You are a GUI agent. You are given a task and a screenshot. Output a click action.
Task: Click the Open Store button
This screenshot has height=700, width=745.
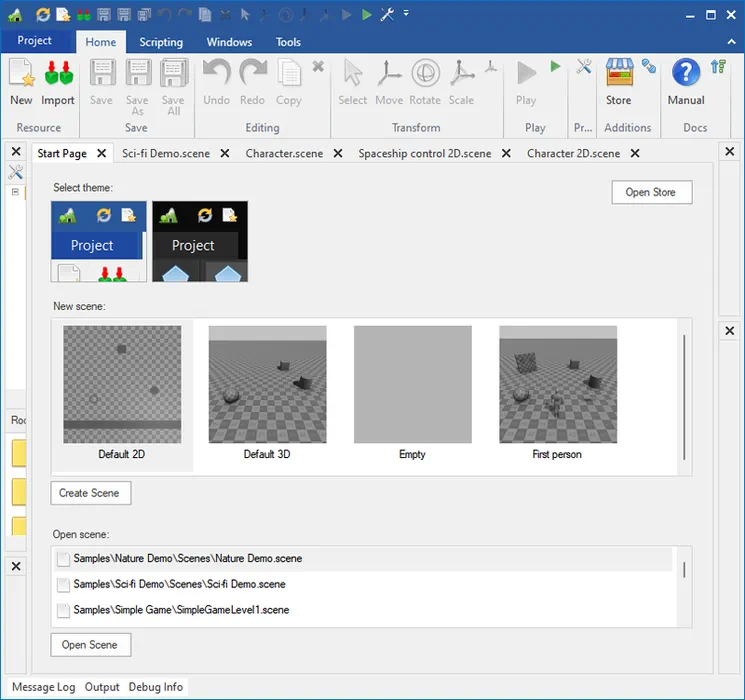pyautogui.click(x=651, y=192)
